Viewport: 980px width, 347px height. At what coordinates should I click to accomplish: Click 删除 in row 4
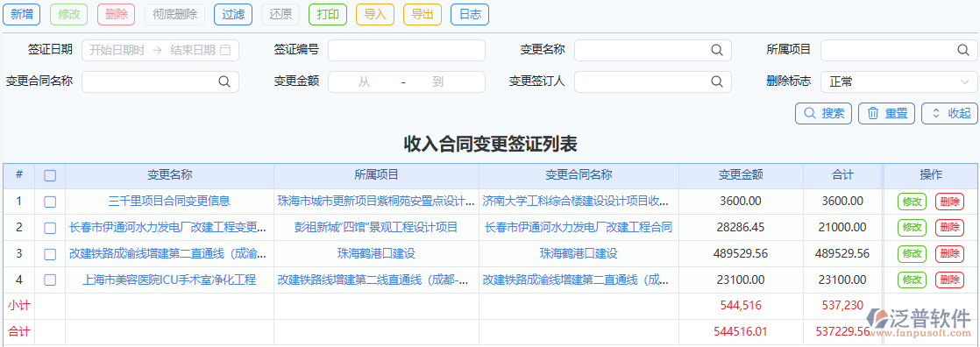tap(949, 280)
